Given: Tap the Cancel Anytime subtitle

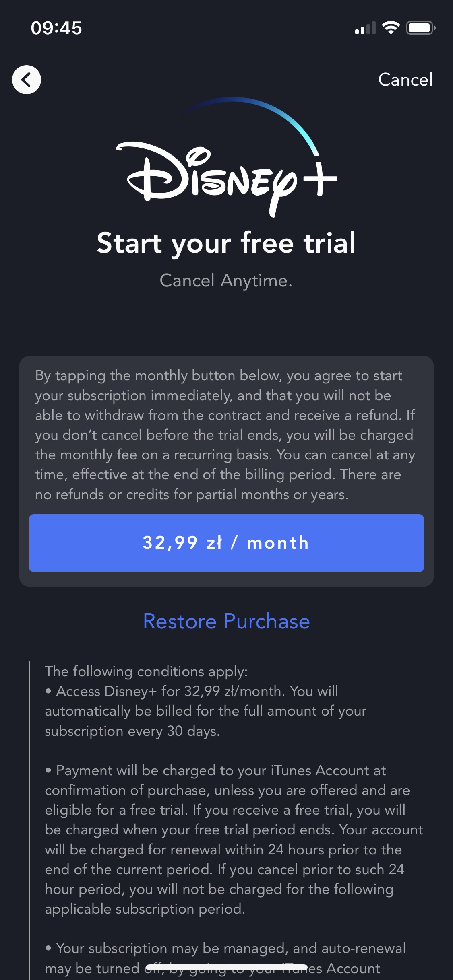Looking at the screenshot, I should [226, 280].
